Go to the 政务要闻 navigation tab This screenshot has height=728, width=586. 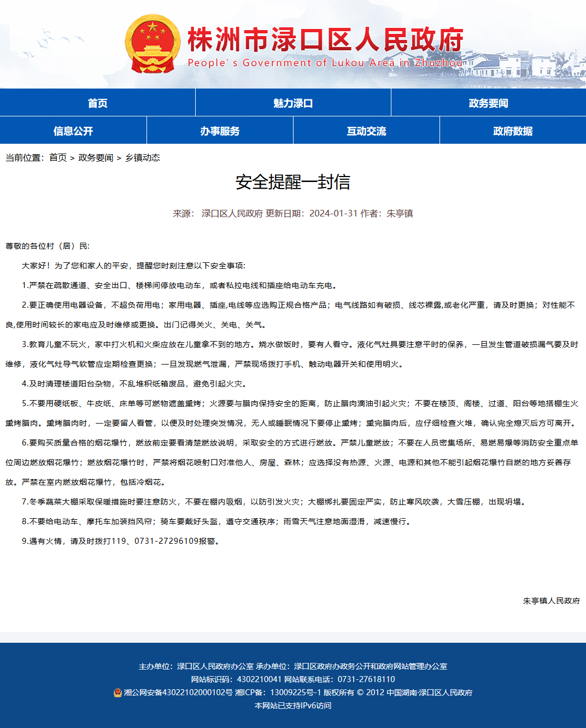489,103
